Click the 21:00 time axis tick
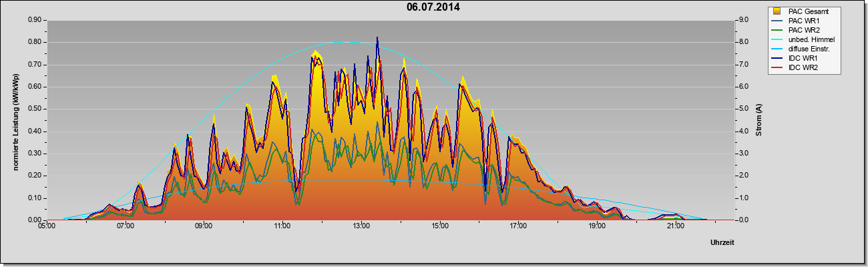 click(x=676, y=227)
